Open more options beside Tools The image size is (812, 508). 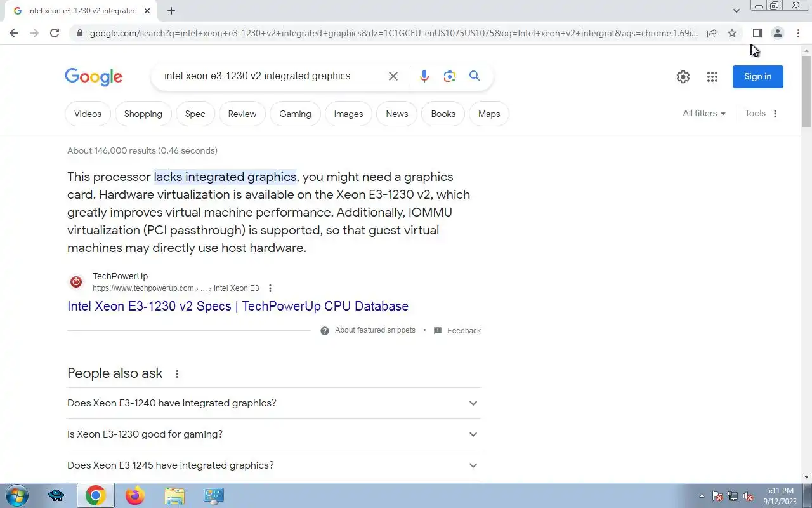(x=775, y=114)
